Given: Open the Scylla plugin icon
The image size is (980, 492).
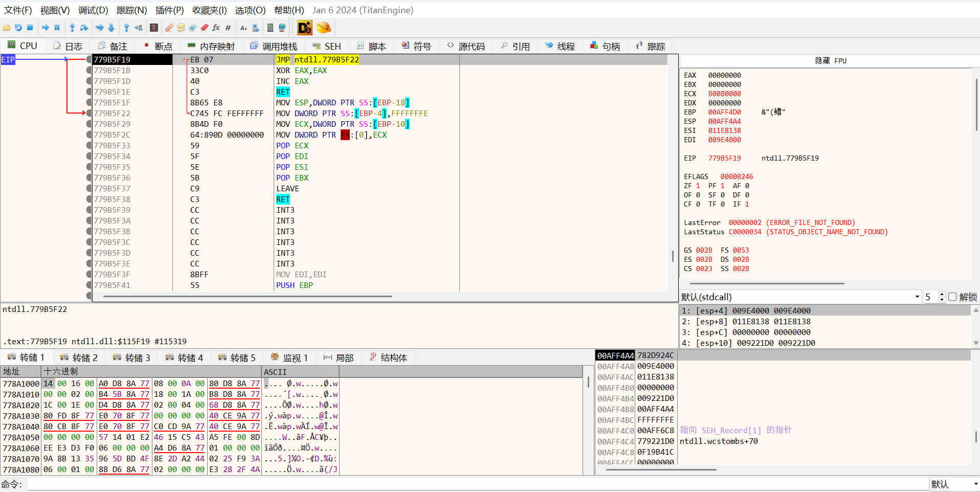Looking at the screenshot, I should click(x=154, y=28).
